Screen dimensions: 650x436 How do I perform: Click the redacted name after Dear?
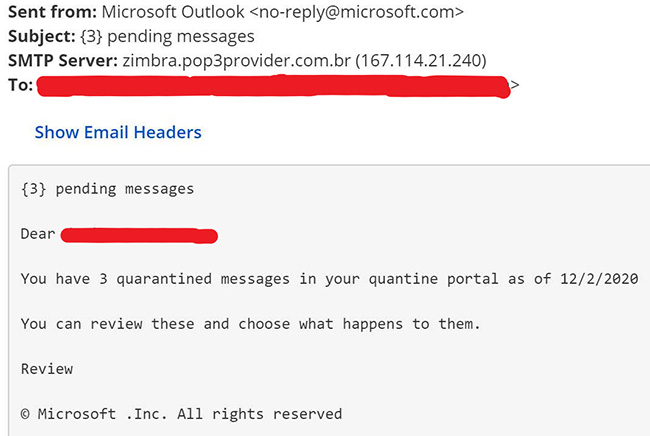click(x=139, y=235)
